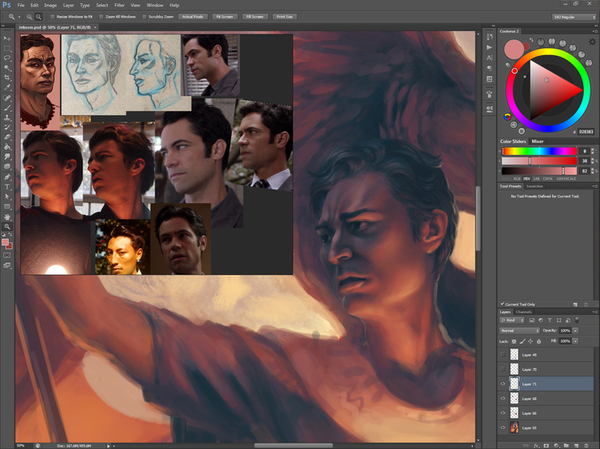Switch to the Channels tab

[525, 312]
